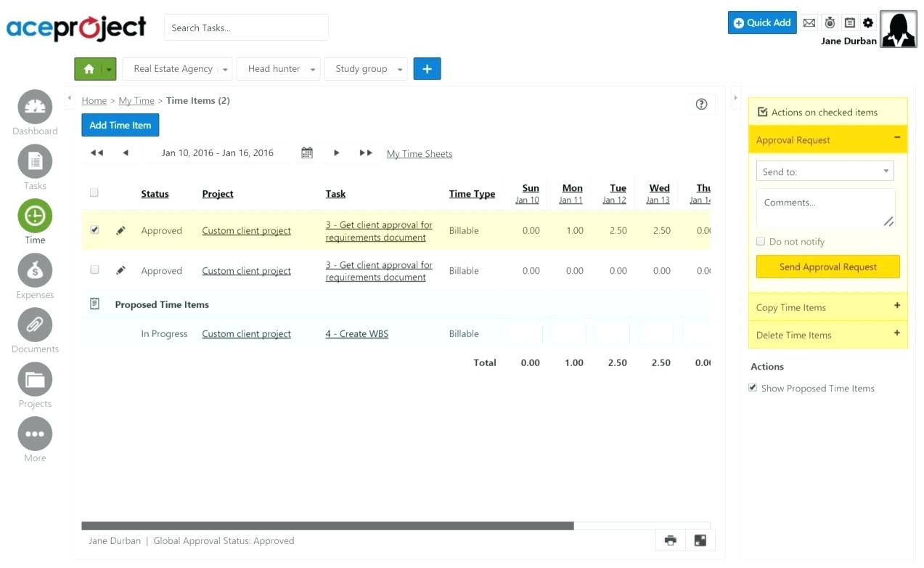The width and height of the screenshot is (924, 568).
Task: Uncheck the first time item checkbox
Action: point(94,230)
